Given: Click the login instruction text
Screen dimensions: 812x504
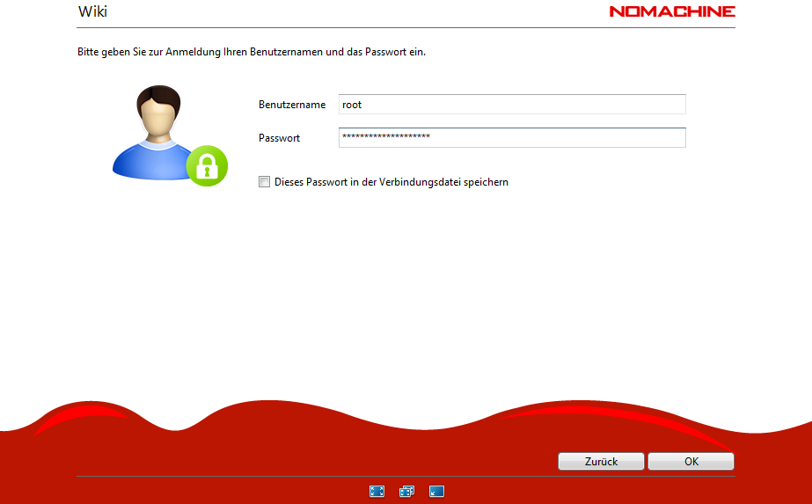Looking at the screenshot, I should [252, 52].
